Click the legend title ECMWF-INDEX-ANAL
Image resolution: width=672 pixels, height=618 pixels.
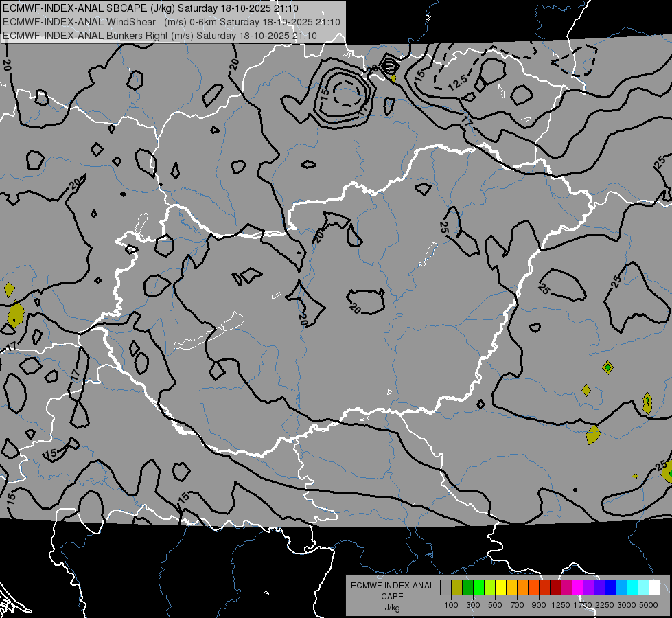pos(393,586)
